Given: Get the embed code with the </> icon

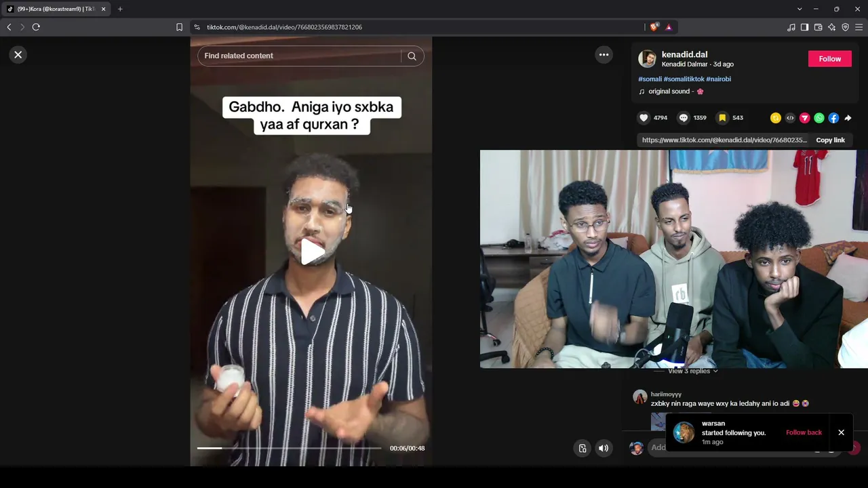Looking at the screenshot, I should [790, 118].
